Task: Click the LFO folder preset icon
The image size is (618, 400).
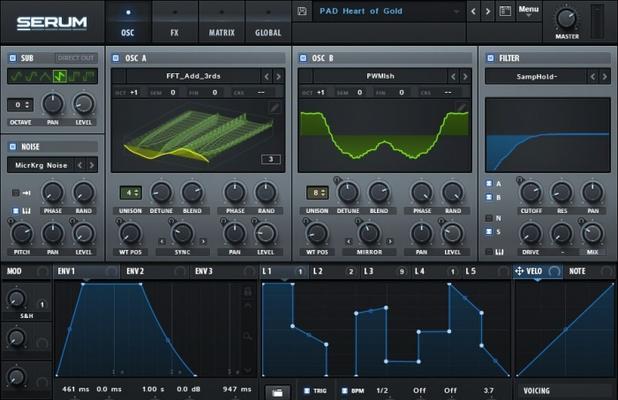Action: (x=277, y=392)
